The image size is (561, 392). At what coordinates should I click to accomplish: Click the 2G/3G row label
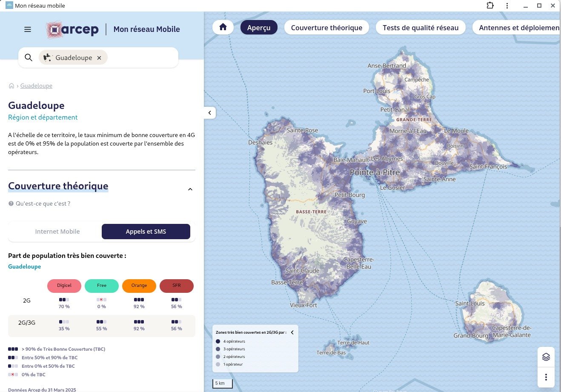click(x=27, y=323)
